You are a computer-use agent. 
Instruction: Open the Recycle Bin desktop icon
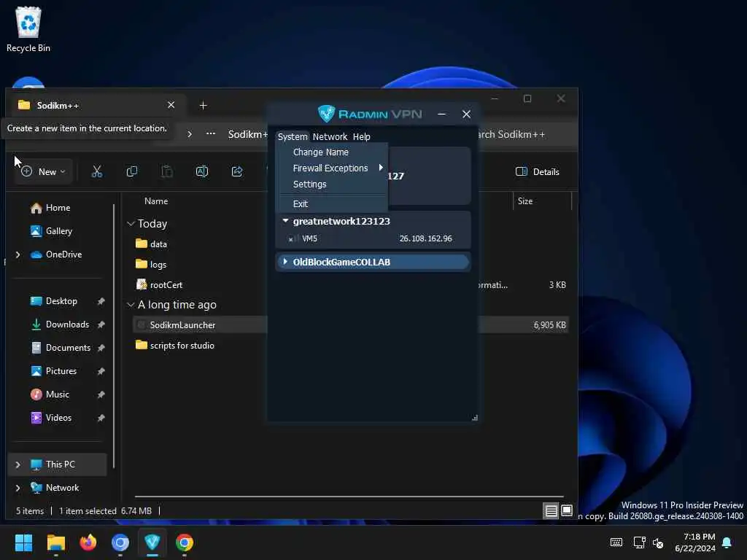pos(28,29)
